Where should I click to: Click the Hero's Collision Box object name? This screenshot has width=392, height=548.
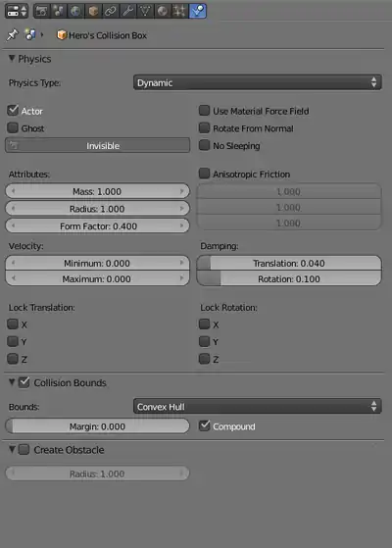[x=108, y=35]
